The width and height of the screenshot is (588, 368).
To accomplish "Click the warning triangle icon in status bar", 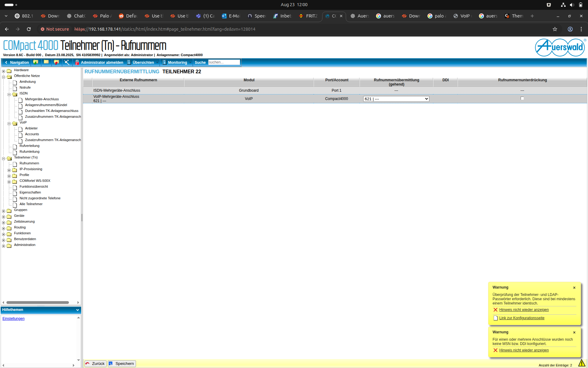I will [x=582, y=363].
